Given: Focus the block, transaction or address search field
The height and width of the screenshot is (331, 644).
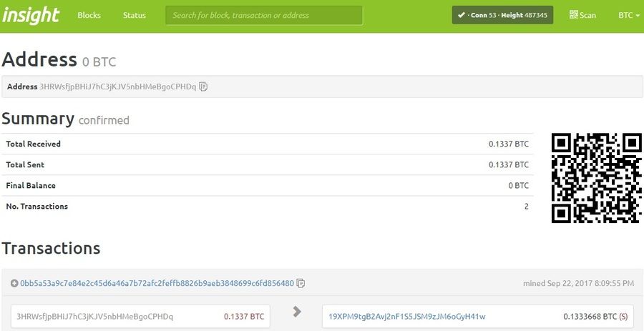Looking at the screenshot, I should pyautogui.click(x=264, y=15).
